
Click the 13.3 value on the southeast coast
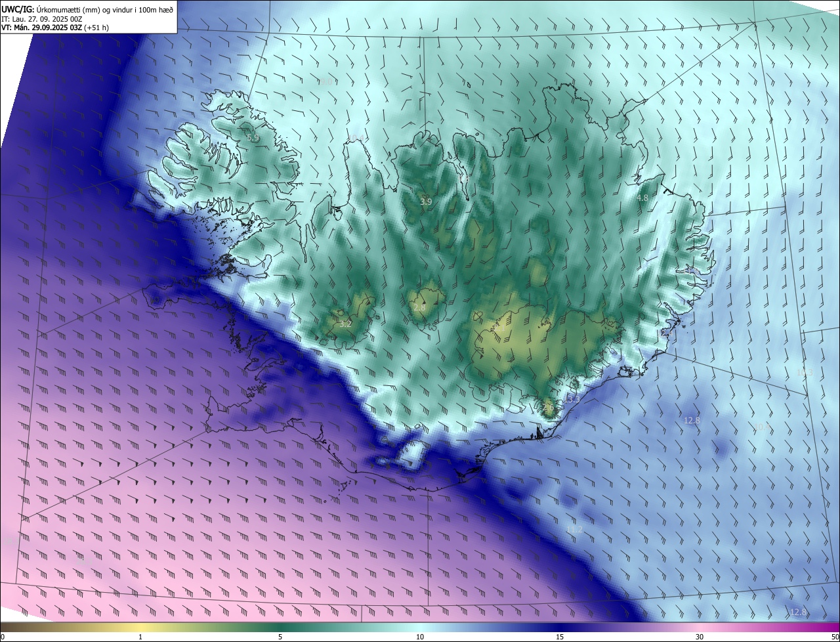[572, 399]
